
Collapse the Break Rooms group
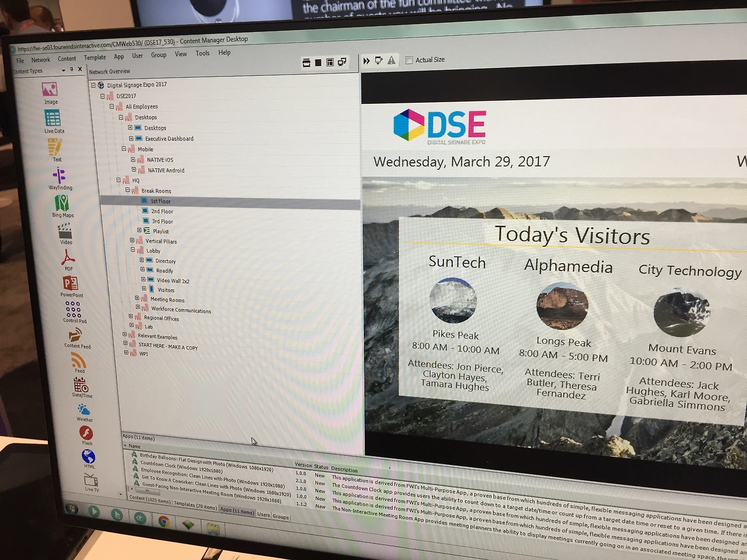[x=128, y=191]
